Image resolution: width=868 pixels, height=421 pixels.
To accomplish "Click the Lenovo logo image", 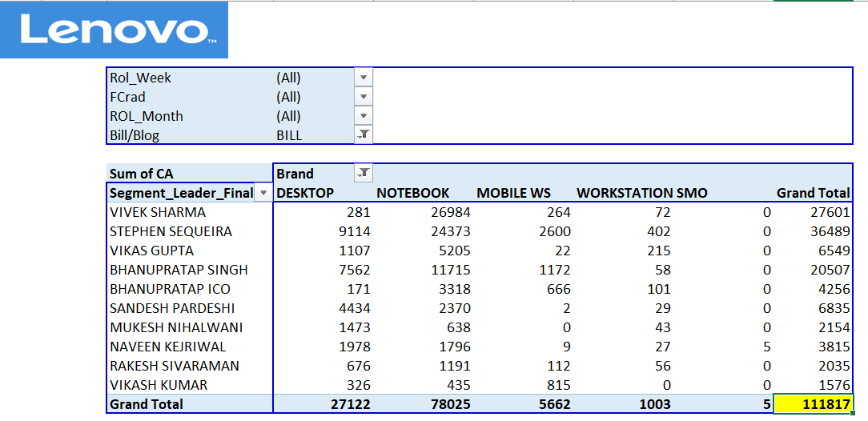I will pos(114,30).
